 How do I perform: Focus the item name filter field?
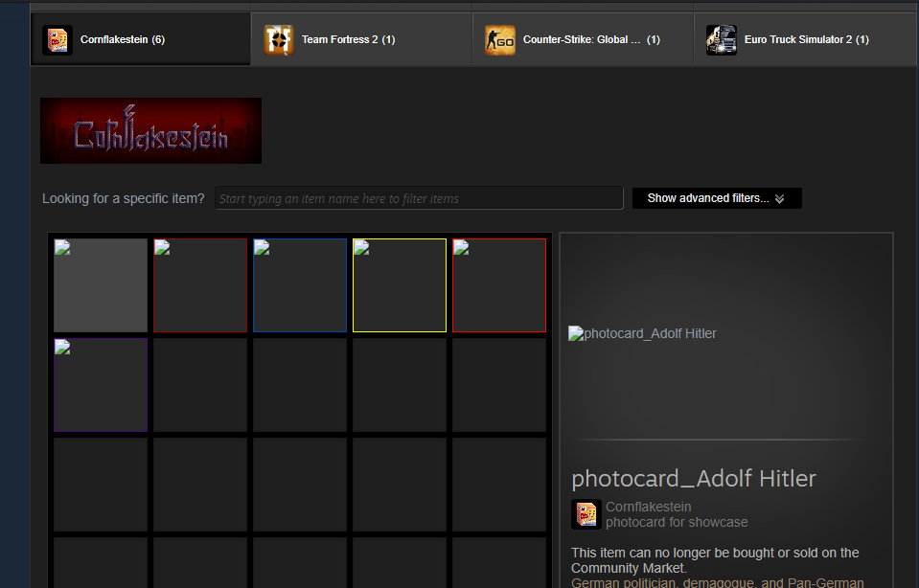pos(419,198)
